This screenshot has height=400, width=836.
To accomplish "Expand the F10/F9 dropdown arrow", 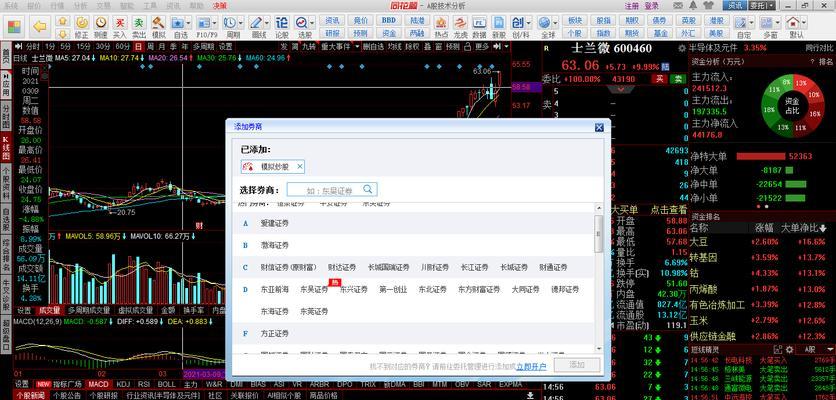I will (214, 23).
